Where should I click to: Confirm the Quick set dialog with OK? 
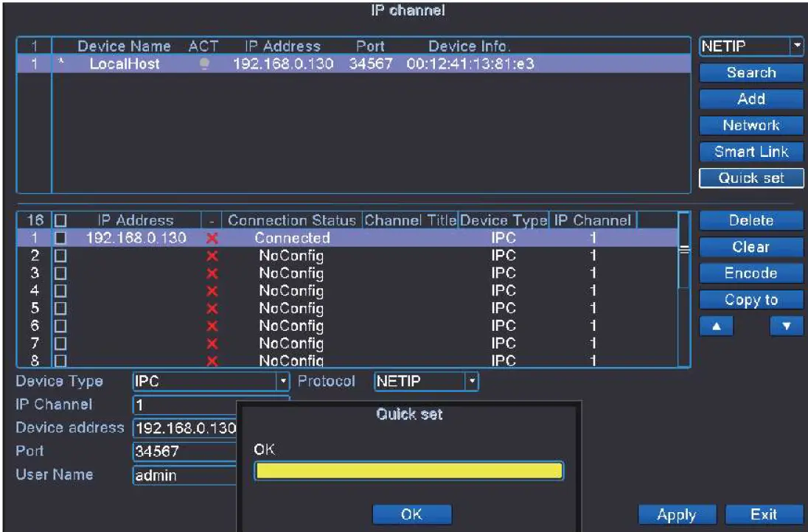412,514
